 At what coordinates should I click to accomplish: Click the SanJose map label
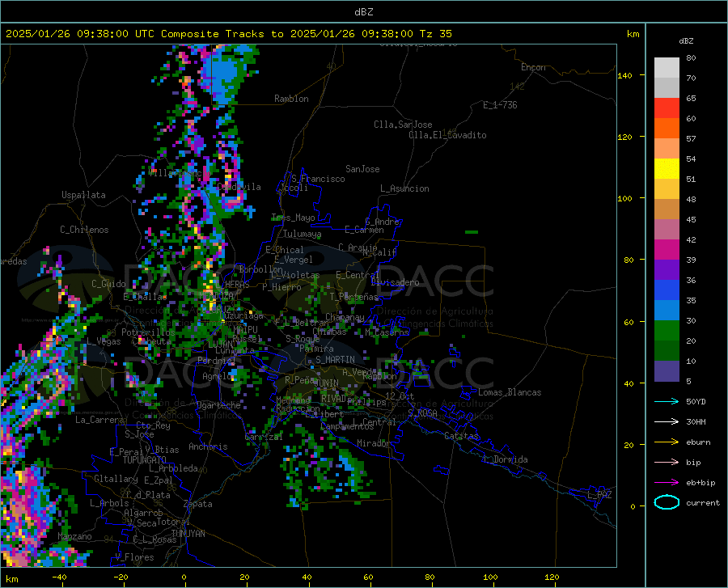[x=362, y=169]
